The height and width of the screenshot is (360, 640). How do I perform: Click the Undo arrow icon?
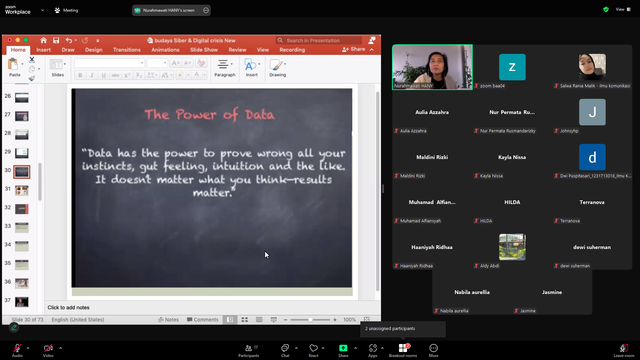click(x=69, y=40)
